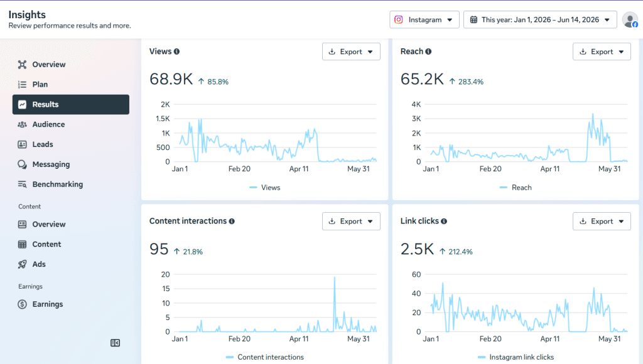The image size is (643, 364).
Task: Click the Insights page heading
Action: pyautogui.click(x=27, y=15)
